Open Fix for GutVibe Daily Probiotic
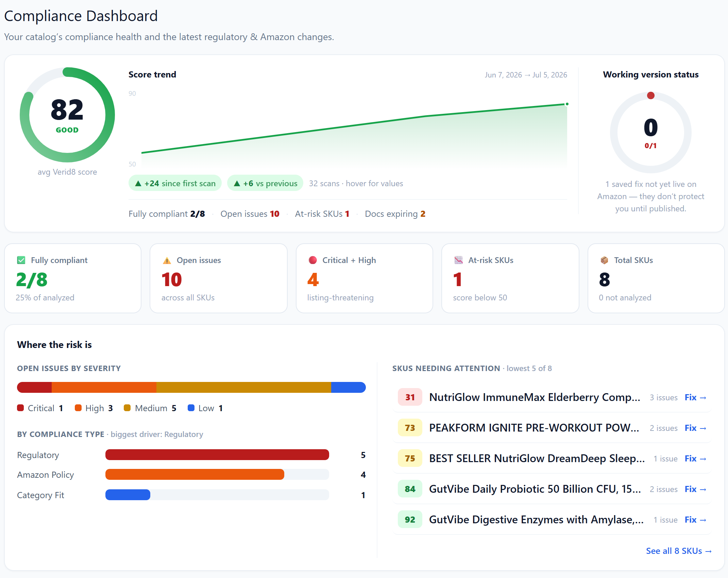 click(696, 489)
